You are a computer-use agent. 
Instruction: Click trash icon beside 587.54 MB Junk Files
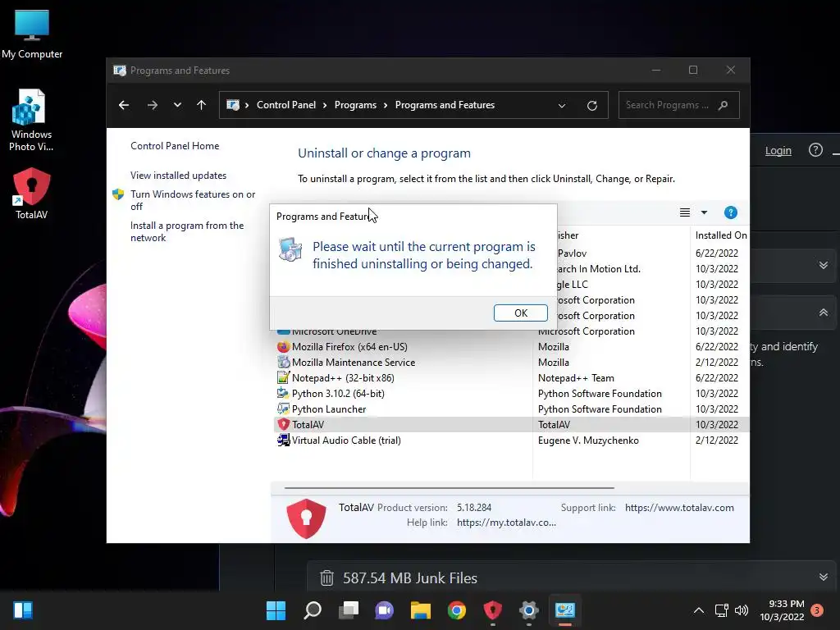click(x=326, y=577)
